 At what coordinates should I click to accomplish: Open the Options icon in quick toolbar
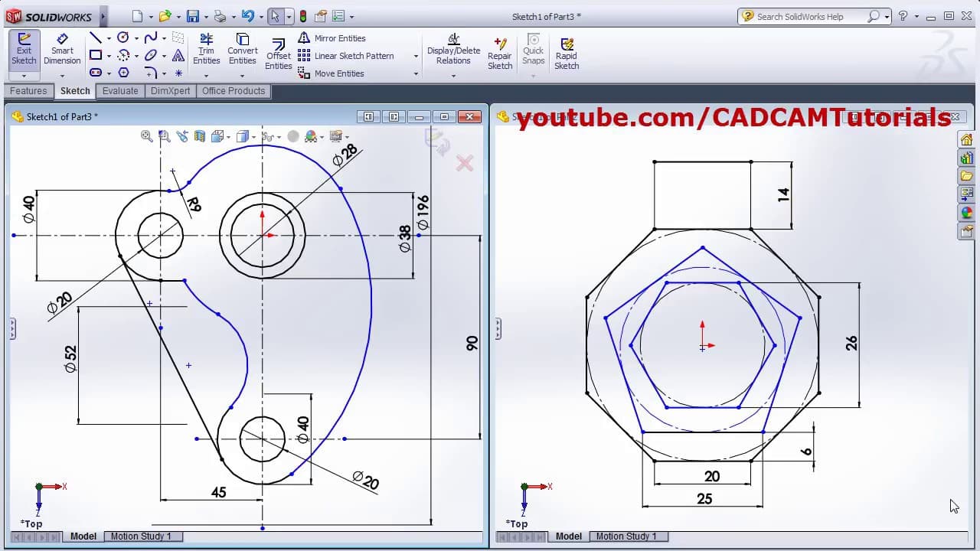click(x=338, y=16)
